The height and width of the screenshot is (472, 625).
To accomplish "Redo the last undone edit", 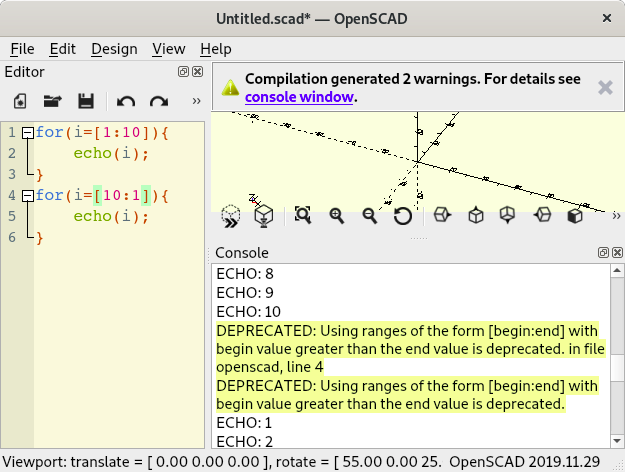I will (158, 101).
